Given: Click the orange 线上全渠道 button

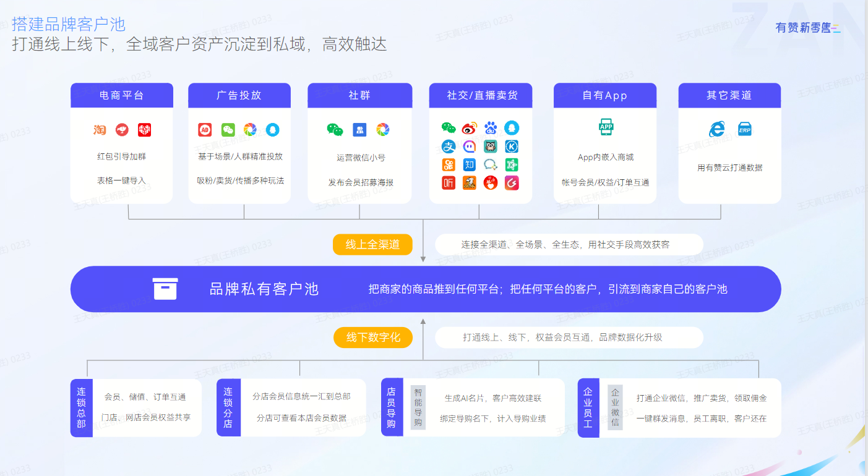Looking at the screenshot, I should (x=372, y=244).
